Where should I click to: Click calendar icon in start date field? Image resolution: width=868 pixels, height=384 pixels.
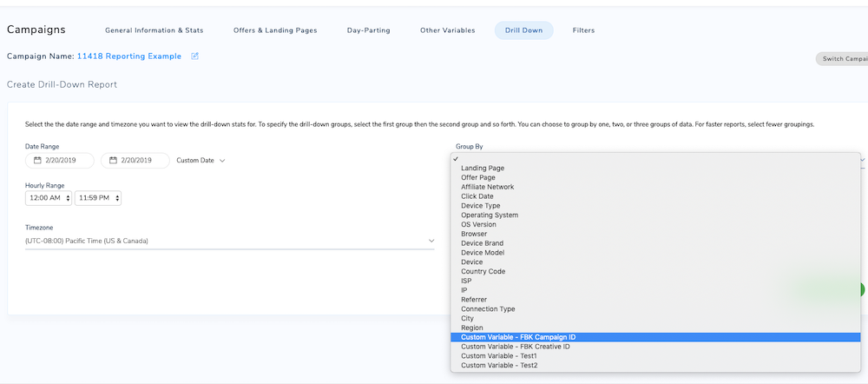click(37, 160)
